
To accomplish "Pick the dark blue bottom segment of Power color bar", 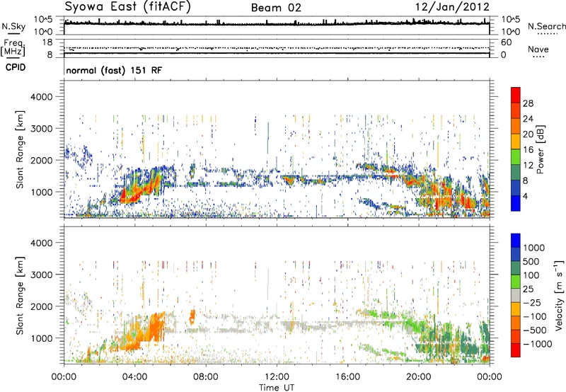I will pos(516,203).
